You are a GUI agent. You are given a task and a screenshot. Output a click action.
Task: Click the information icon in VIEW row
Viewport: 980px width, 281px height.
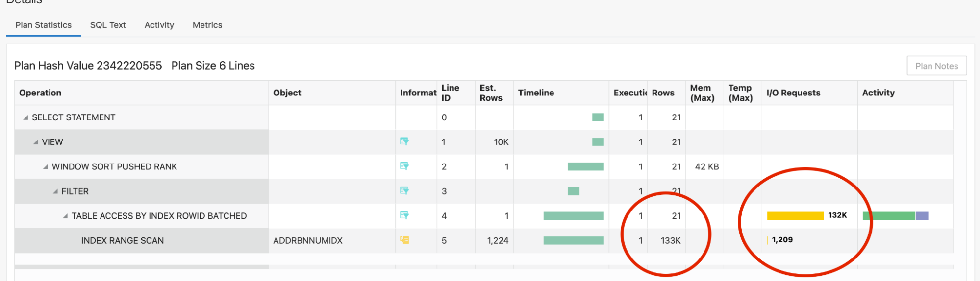(404, 141)
